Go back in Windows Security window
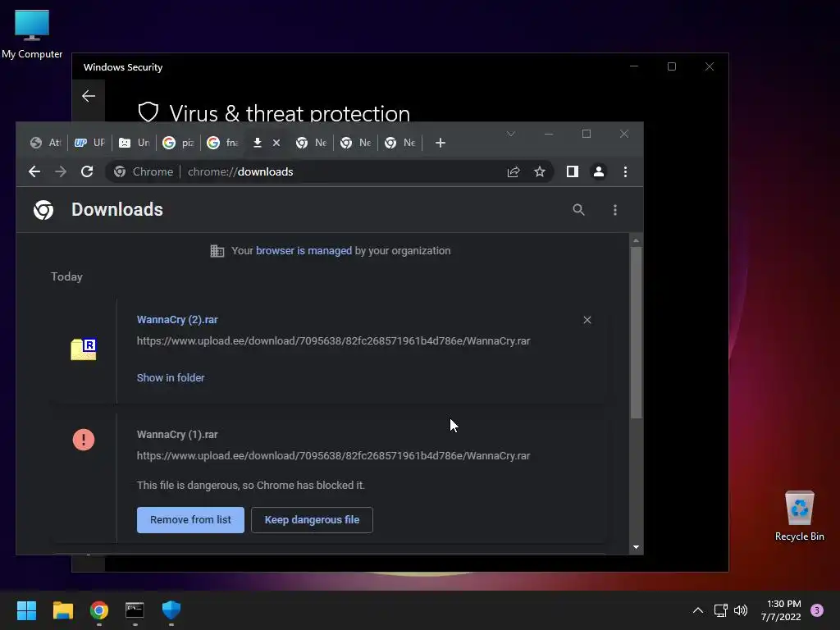 click(x=89, y=96)
